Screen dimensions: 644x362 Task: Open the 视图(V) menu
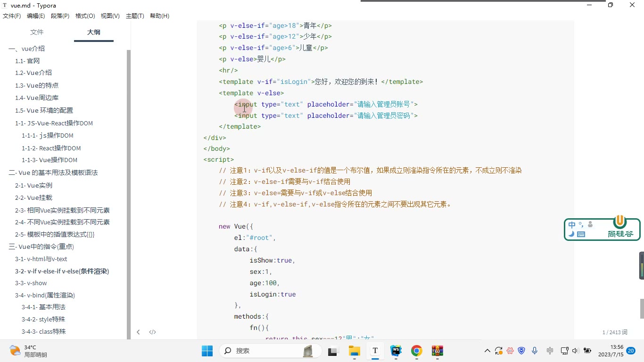point(110,16)
